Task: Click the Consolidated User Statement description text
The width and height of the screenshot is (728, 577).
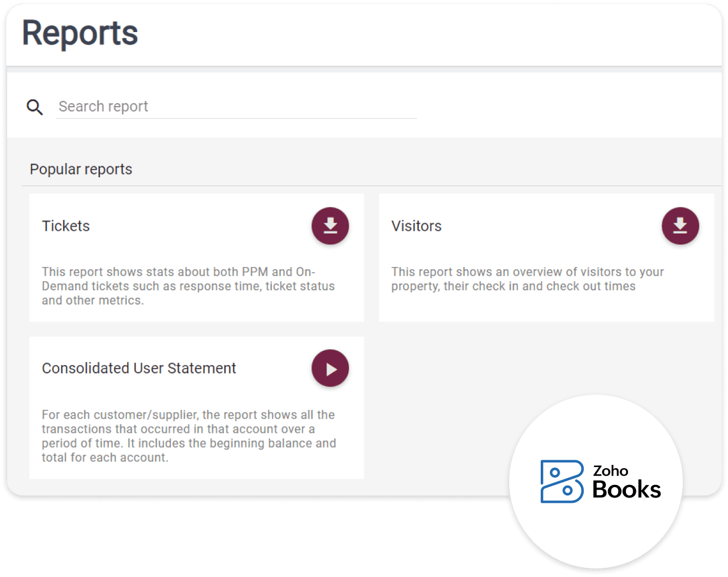Action: coord(188,436)
